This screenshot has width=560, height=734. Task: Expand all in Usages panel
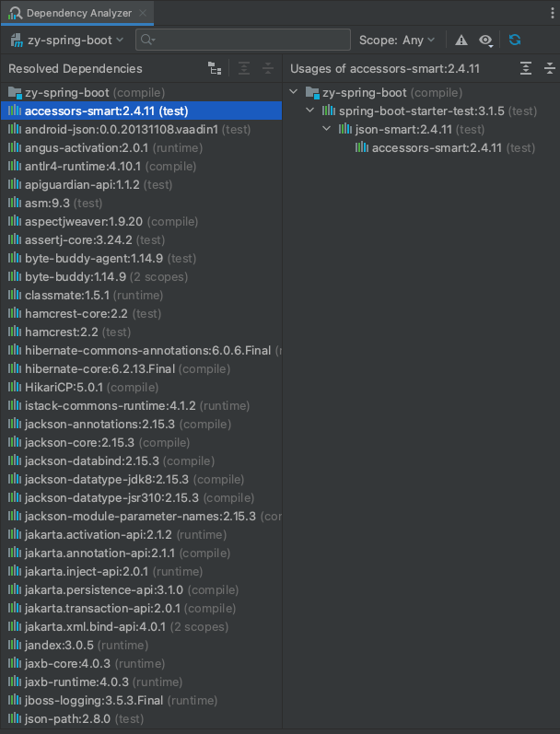tap(526, 68)
